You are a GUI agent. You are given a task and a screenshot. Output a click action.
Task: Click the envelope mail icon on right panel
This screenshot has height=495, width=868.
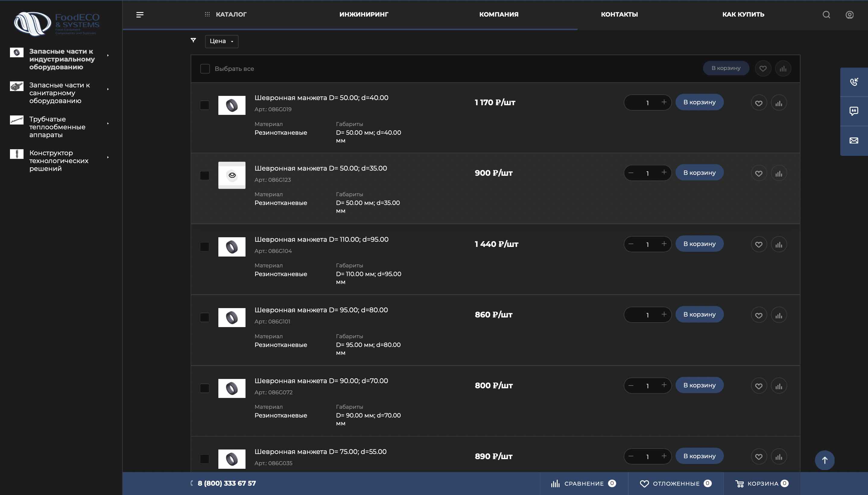(854, 140)
